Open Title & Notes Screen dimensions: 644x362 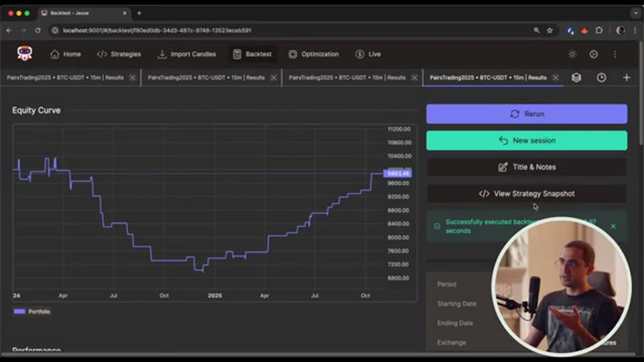click(x=527, y=167)
